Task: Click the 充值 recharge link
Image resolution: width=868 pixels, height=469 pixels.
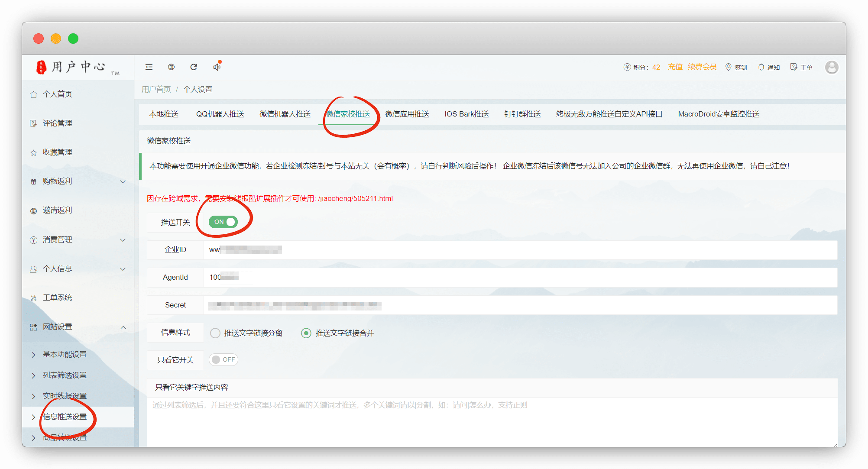Action: pyautogui.click(x=675, y=67)
